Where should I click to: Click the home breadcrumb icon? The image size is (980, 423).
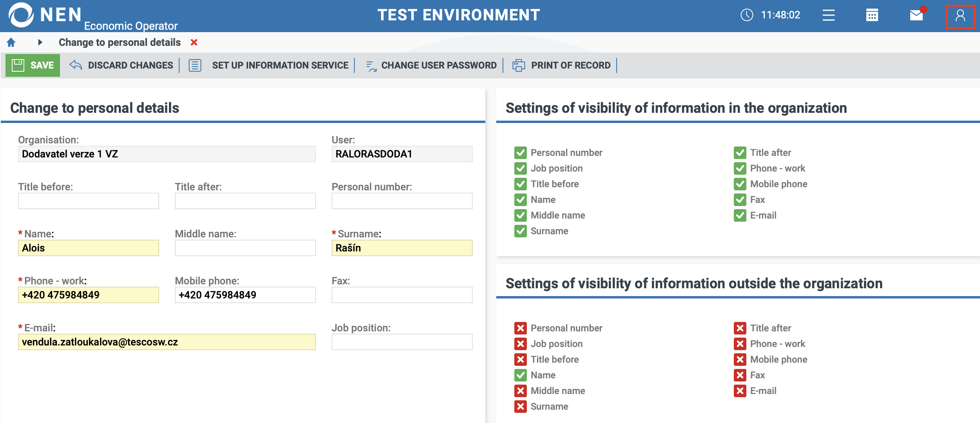(x=11, y=42)
